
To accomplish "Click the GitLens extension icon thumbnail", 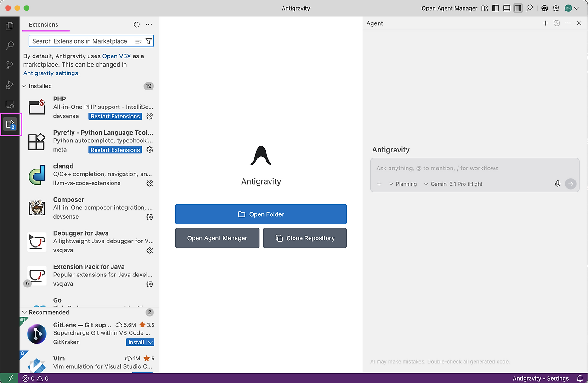I will (37, 334).
